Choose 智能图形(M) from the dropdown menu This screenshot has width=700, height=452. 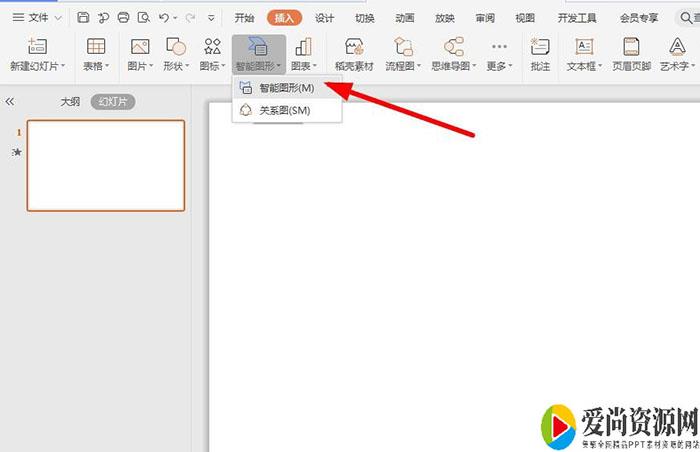287,88
